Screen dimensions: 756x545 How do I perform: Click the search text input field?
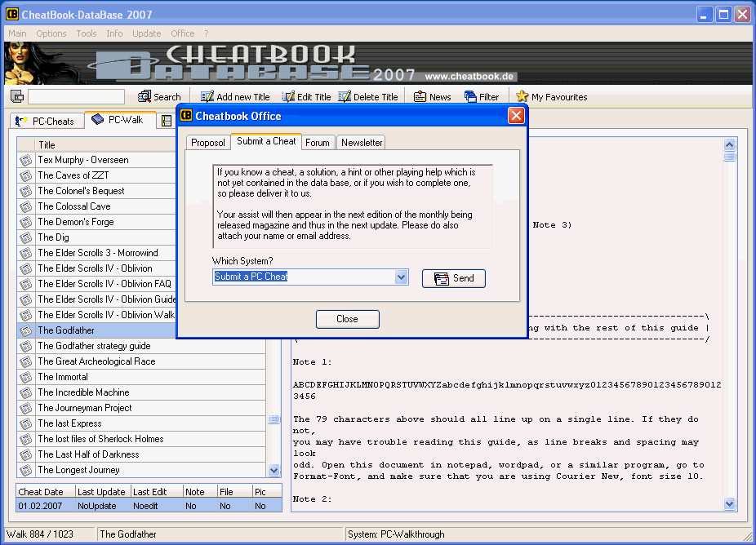coord(76,97)
